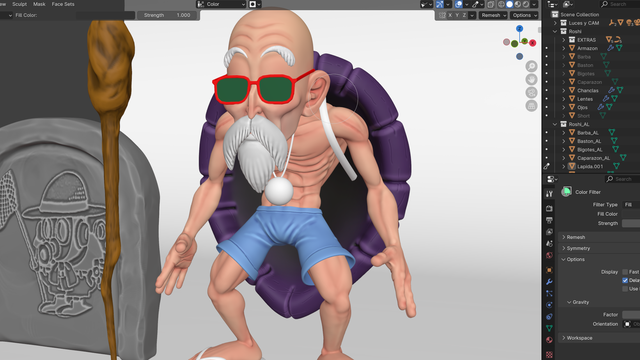Screen dimensions: 640x360
Task: Open the Tool properties tab
Action: click(x=549, y=194)
